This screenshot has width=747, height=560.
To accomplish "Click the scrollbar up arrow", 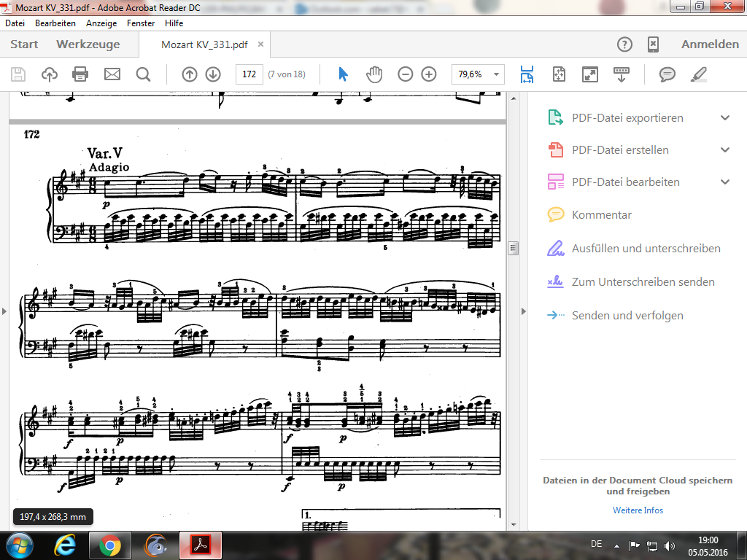I will 513,98.
